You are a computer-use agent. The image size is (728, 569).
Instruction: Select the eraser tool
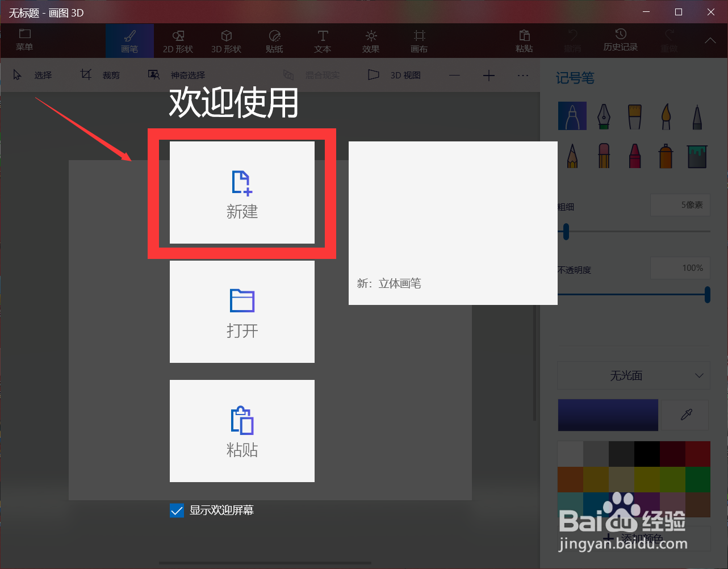(x=603, y=156)
